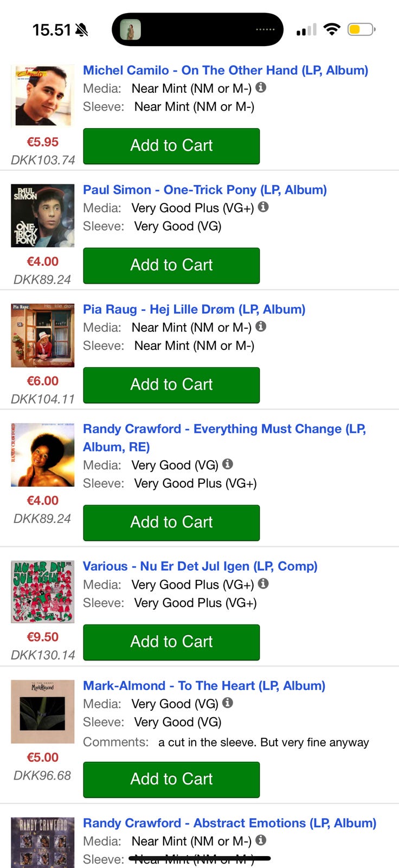Show media info for Everything Must Change
This screenshot has width=399, height=868.
[x=228, y=464]
